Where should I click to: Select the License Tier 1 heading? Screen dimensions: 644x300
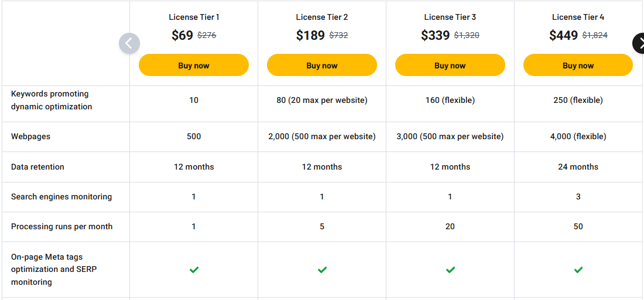click(x=194, y=17)
